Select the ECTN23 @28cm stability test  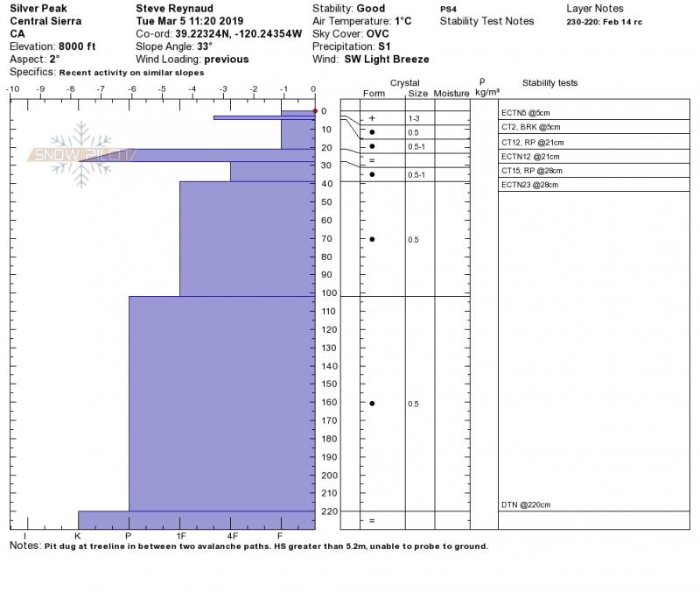click(x=529, y=185)
